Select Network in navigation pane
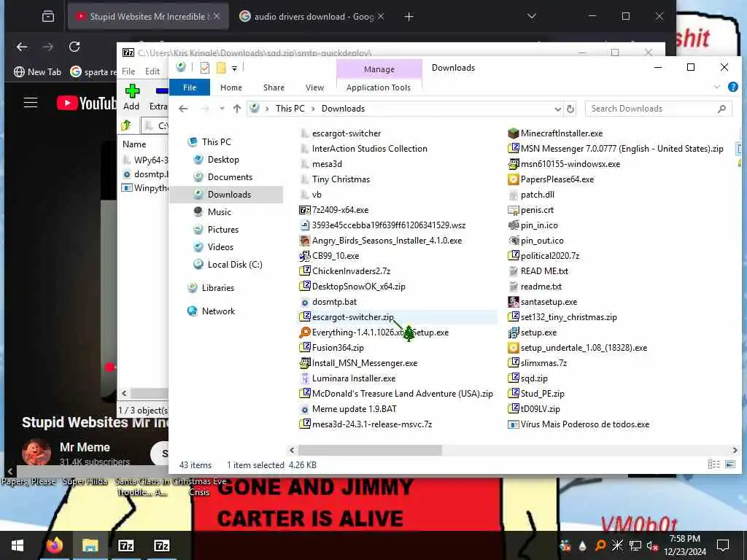Viewport: 747px width, 560px height. (x=217, y=311)
